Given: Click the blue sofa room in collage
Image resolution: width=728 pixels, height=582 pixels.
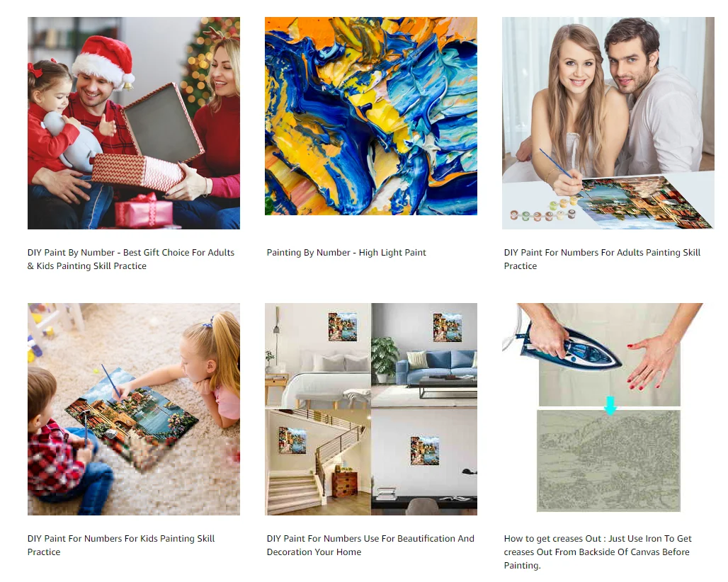Looking at the screenshot, I should point(424,355).
